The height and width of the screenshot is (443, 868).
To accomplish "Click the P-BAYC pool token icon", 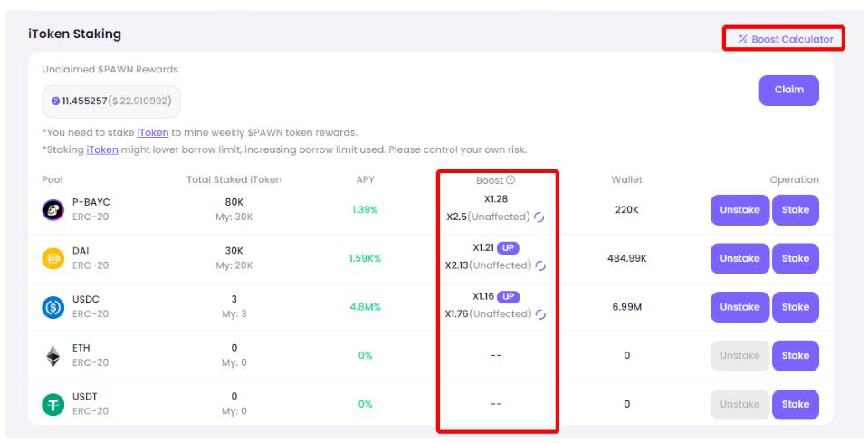I will 53,210.
